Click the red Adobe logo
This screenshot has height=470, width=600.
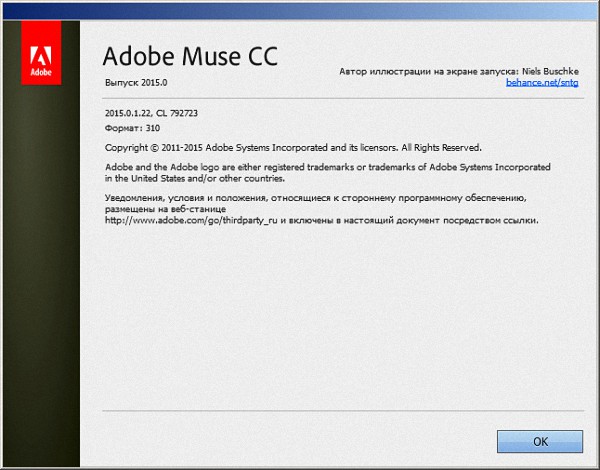[40, 60]
